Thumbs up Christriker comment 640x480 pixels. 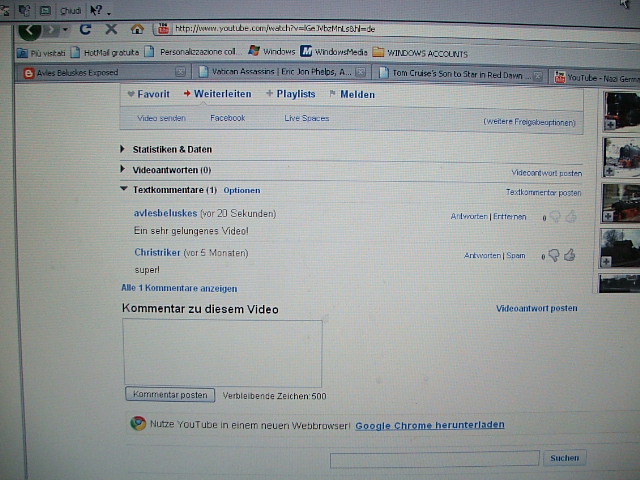click(570, 255)
